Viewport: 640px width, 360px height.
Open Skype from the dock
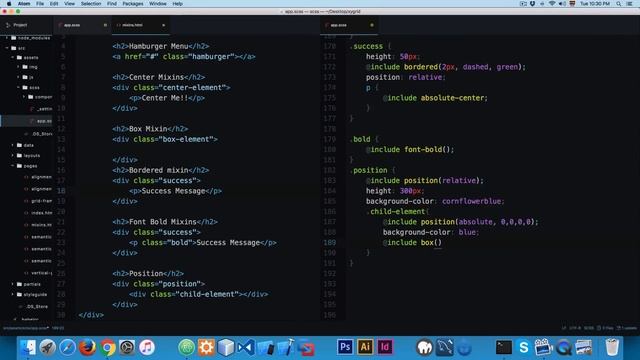click(x=524, y=347)
